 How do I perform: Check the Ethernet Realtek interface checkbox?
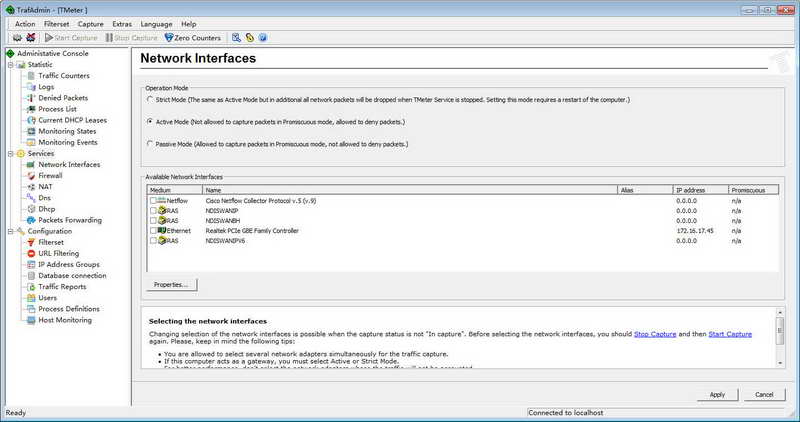153,231
